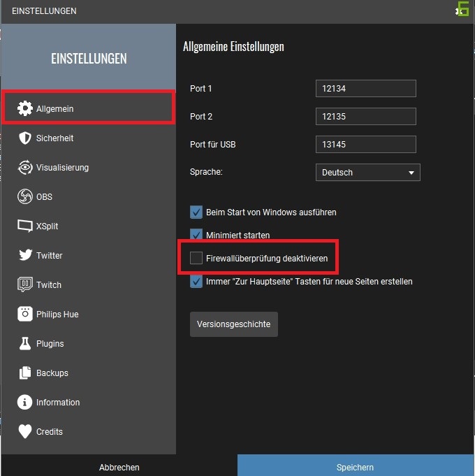
Task: Click the Port 1 input field
Action: coord(365,89)
